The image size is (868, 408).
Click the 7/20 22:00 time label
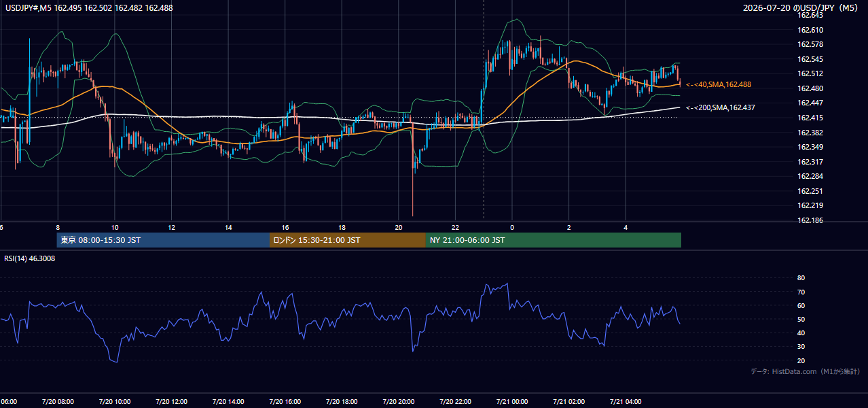coord(455,402)
